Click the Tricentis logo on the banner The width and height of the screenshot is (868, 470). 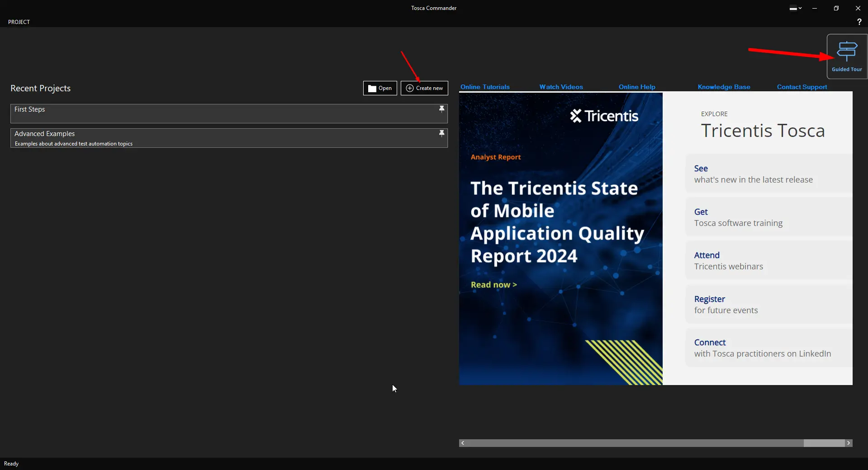coord(604,116)
